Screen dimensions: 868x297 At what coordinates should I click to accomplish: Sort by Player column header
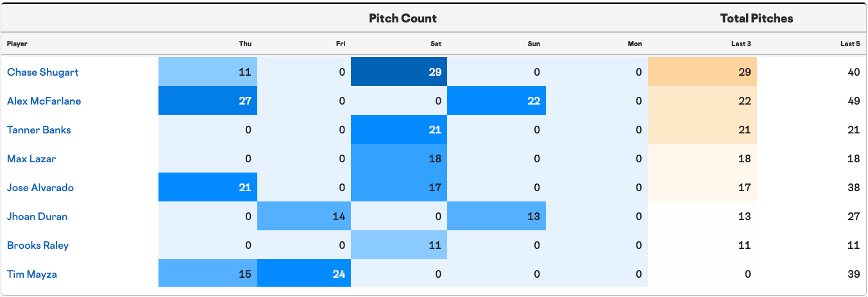click(17, 44)
